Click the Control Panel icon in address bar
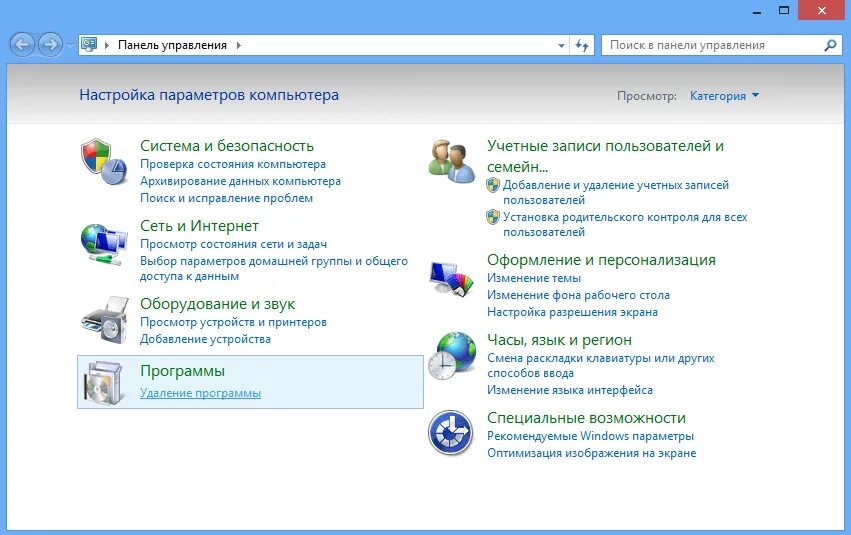851x535 pixels. click(89, 44)
